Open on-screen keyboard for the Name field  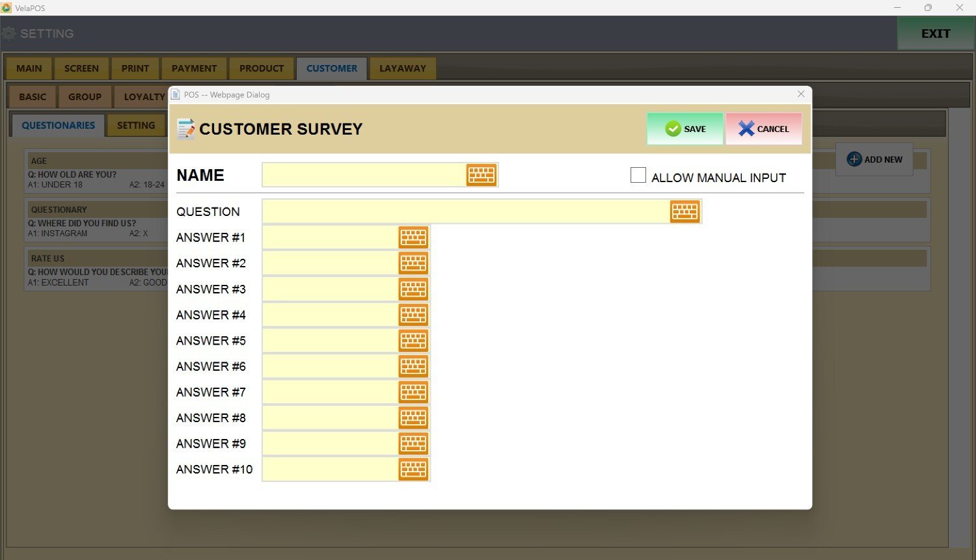coord(481,175)
